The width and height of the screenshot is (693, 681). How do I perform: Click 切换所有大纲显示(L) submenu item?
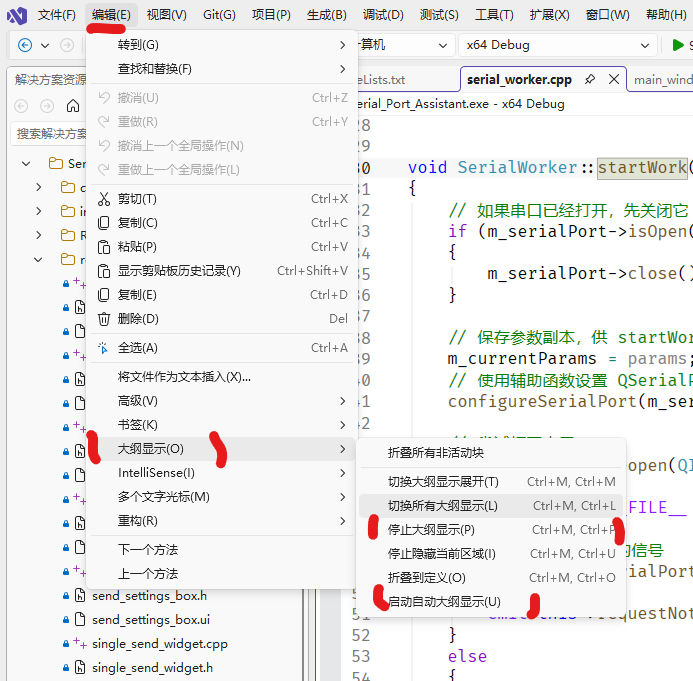[x=491, y=506]
